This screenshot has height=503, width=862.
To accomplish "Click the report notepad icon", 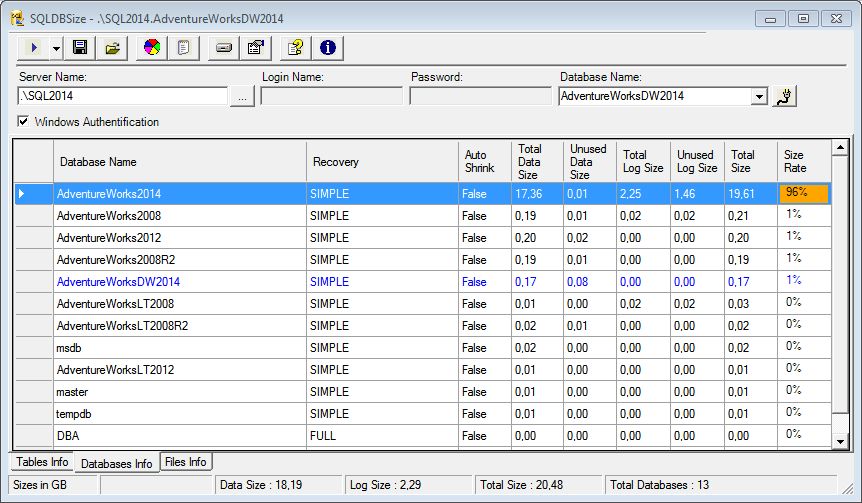I will click(184, 48).
